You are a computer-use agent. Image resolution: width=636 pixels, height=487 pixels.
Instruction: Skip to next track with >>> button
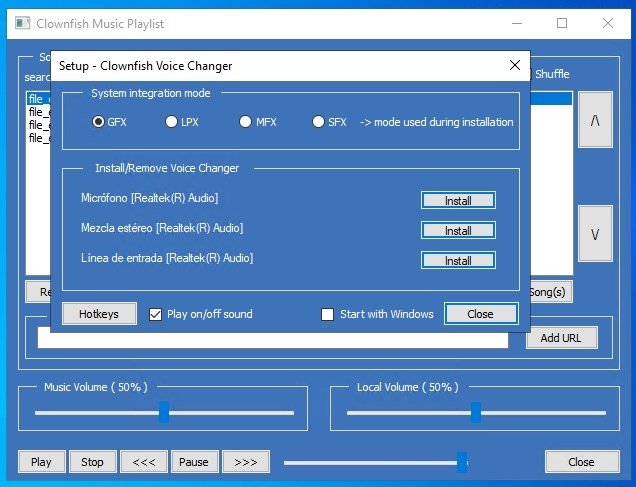(x=246, y=462)
